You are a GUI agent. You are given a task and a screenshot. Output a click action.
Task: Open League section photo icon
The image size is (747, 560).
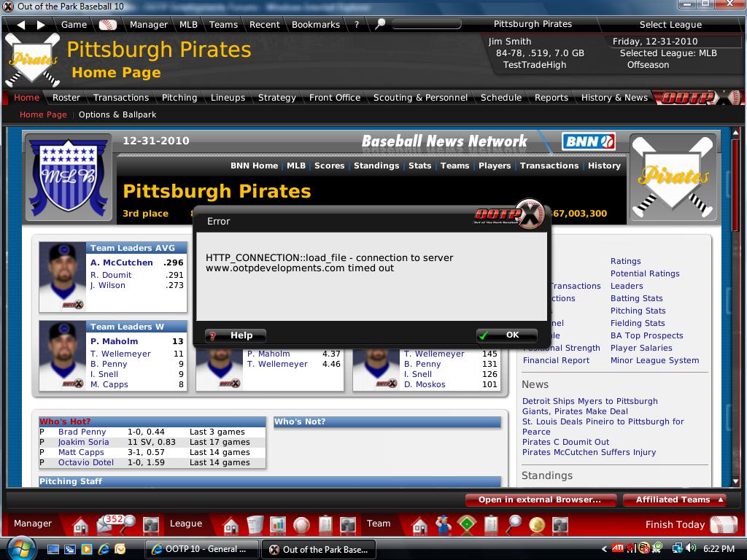point(348,525)
